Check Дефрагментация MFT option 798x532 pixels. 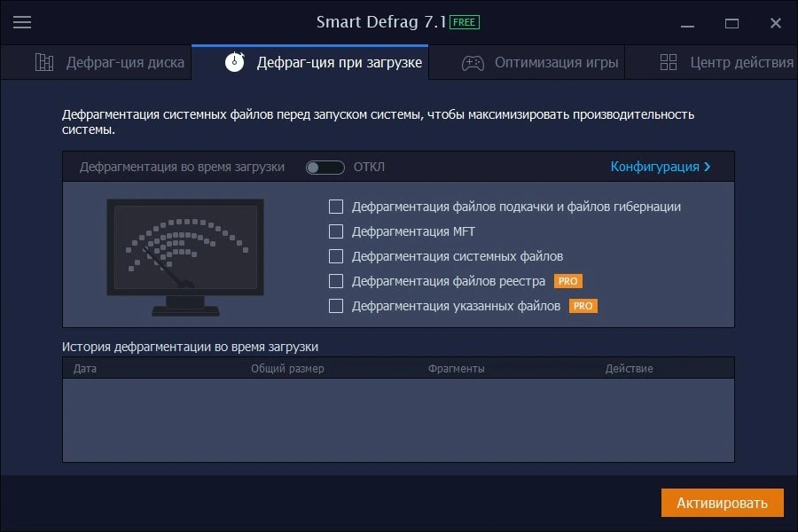tap(336, 231)
